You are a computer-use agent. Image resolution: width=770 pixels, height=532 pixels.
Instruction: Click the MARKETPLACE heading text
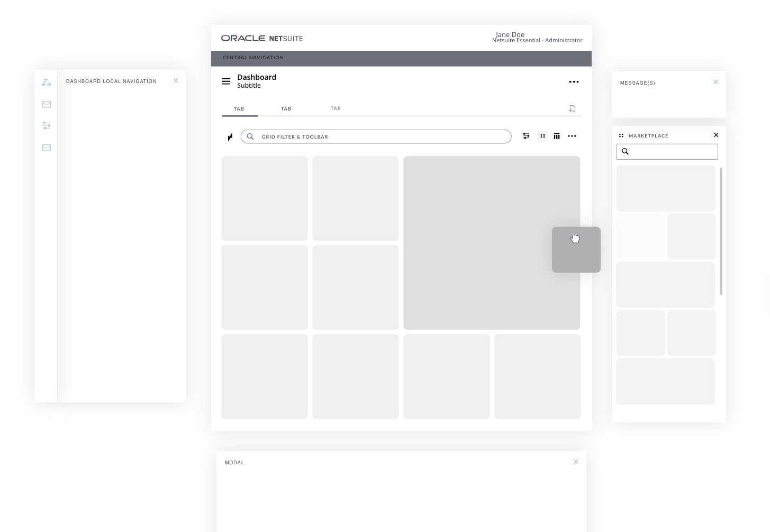click(x=648, y=136)
